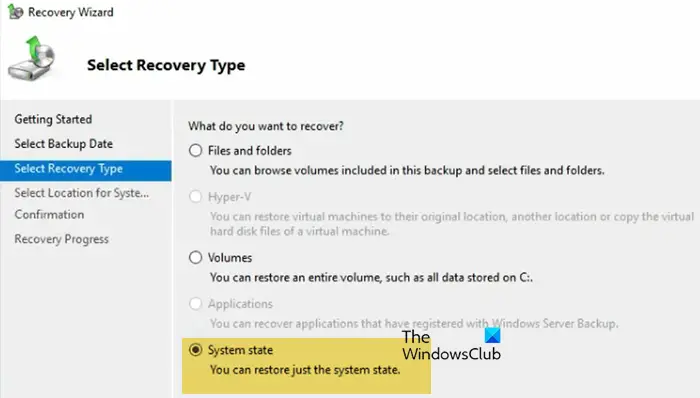Open the Recovery Progress step

tap(62, 239)
